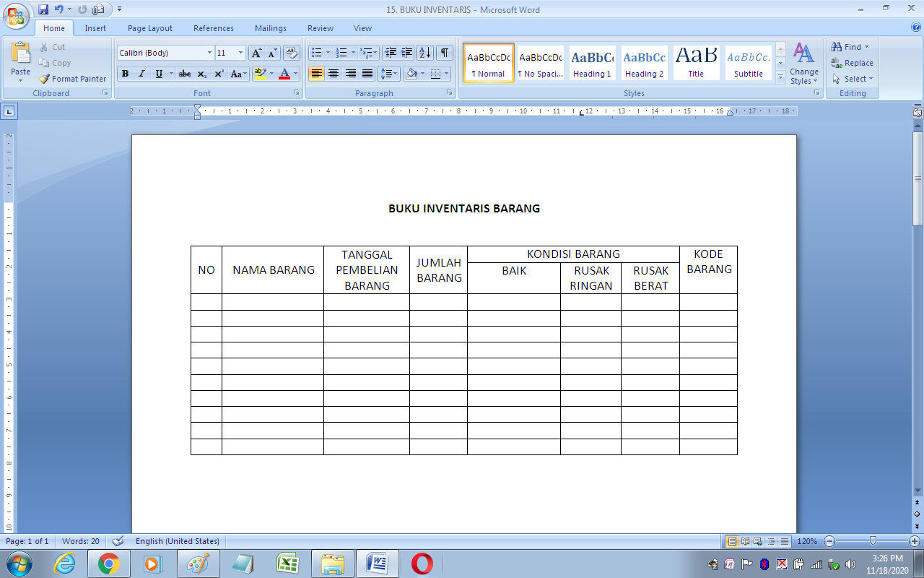
Task: Open the Review tab
Action: tap(321, 28)
